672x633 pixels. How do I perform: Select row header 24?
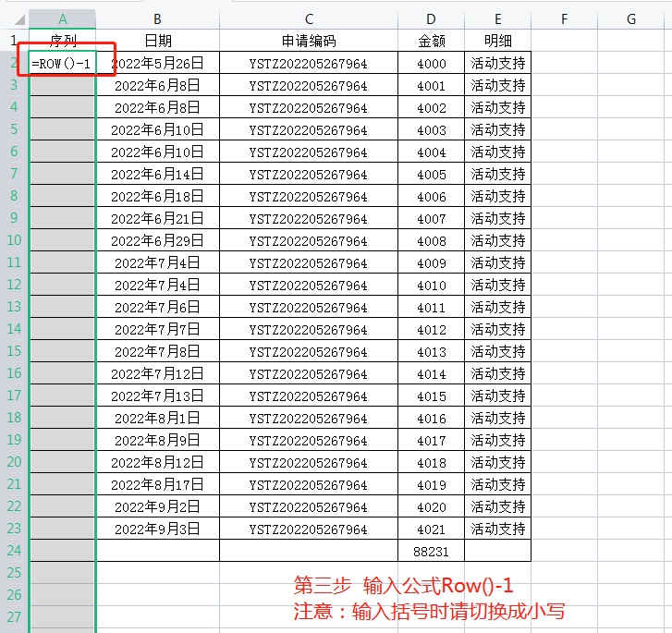(14, 550)
